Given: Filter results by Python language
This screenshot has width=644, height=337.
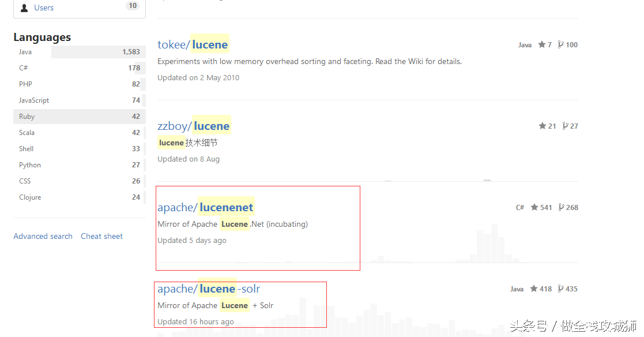Looking at the screenshot, I should coord(79,165).
